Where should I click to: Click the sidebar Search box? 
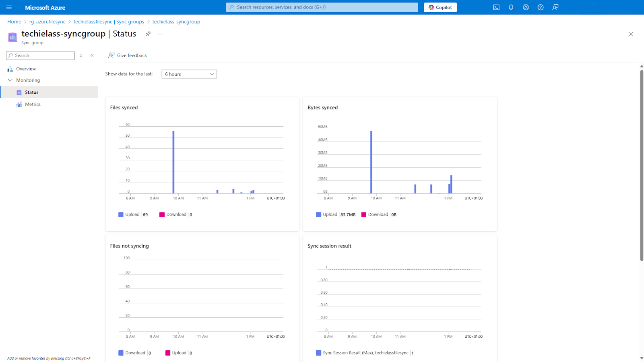(40, 55)
